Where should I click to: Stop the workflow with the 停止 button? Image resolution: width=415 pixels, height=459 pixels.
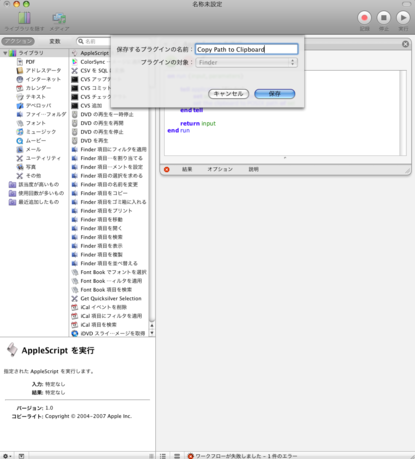(x=384, y=18)
